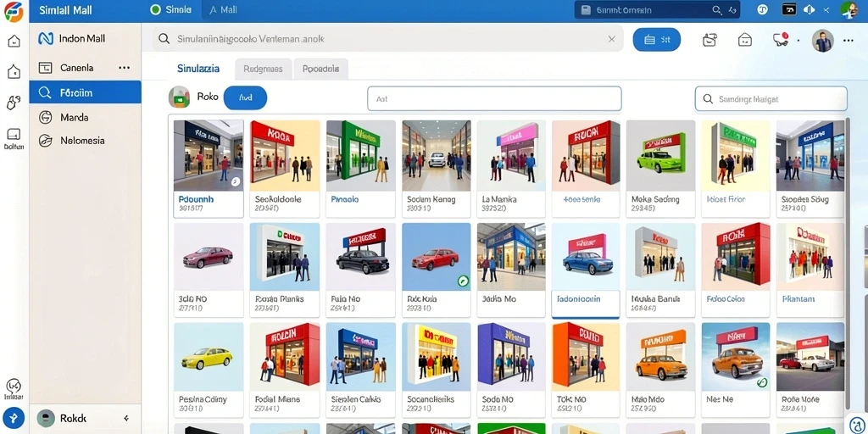The height and width of the screenshot is (434, 868).
Task: Open Manda in the sidebar
Action: tap(86, 117)
